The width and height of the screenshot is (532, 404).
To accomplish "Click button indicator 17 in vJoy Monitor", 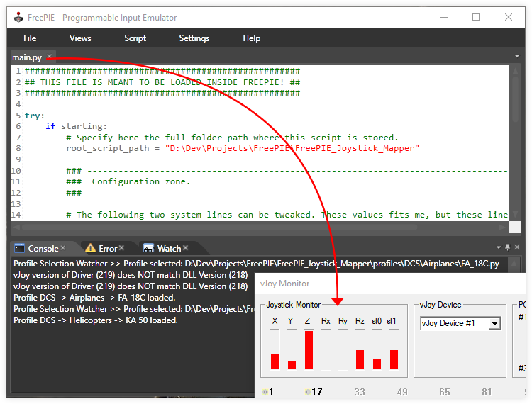I will (x=314, y=392).
